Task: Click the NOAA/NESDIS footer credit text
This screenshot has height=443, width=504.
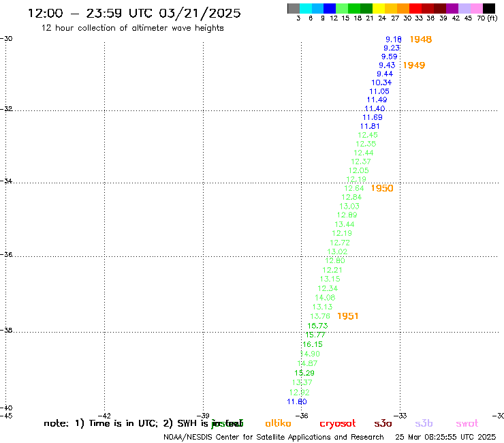Action: (274, 438)
